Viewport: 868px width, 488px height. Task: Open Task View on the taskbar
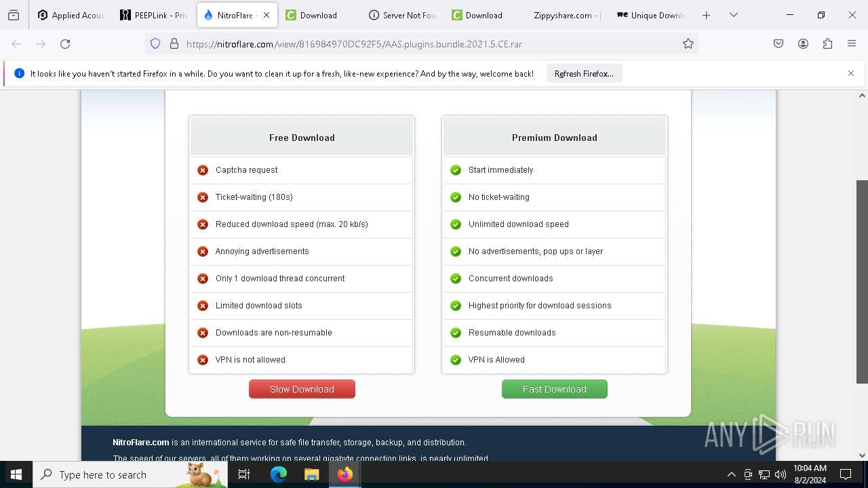click(x=244, y=474)
